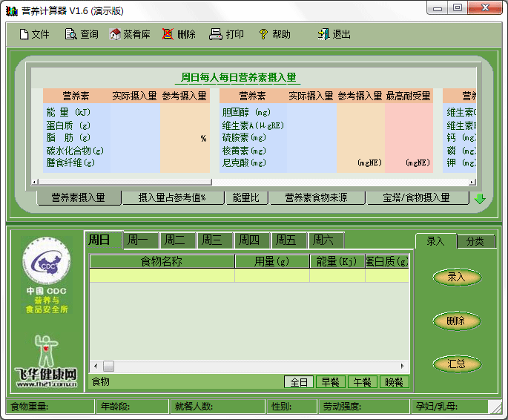Minimize the 营养计算器 window
This screenshot has width=508, height=420.
pyautogui.click(x=438, y=8)
